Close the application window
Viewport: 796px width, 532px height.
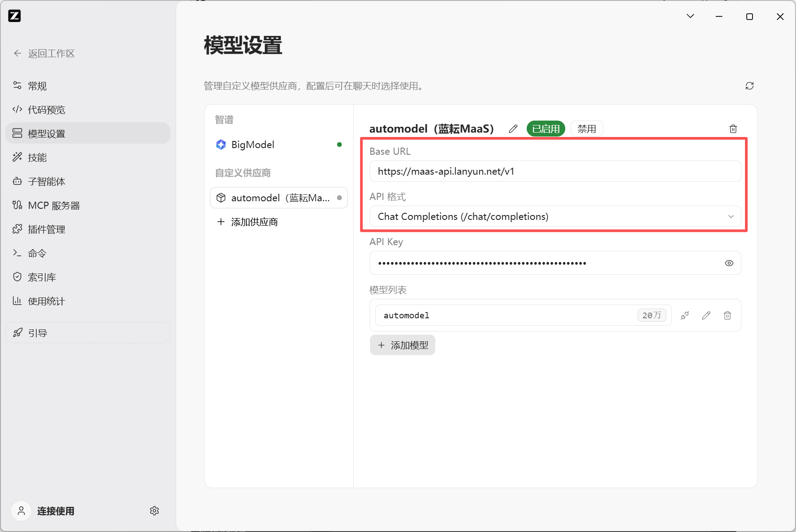pyautogui.click(x=780, y=16)
